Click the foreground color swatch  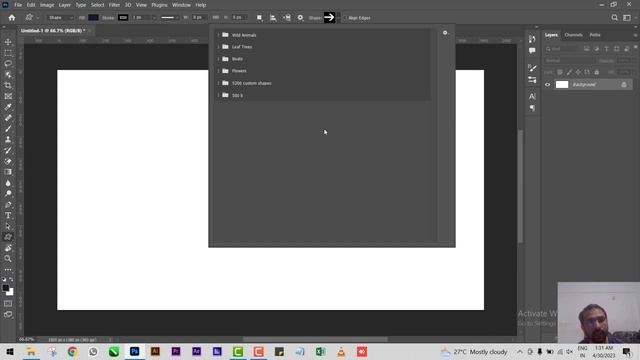coord(6,288)
